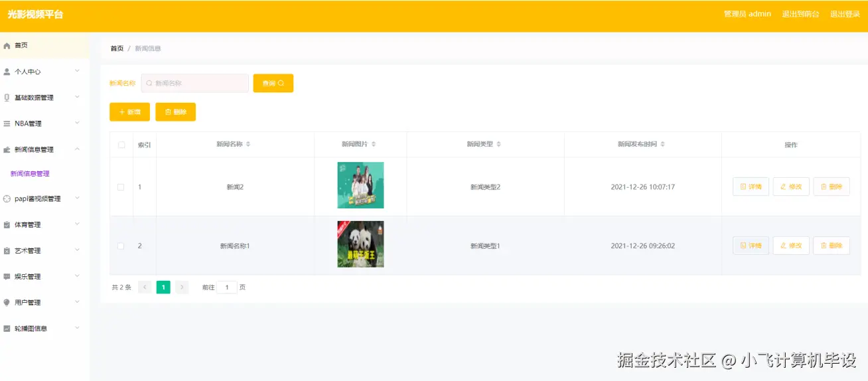Click the sort arrows on 新闻图片 column
This screenshot has width=868, height=381.
coord(374,144)
